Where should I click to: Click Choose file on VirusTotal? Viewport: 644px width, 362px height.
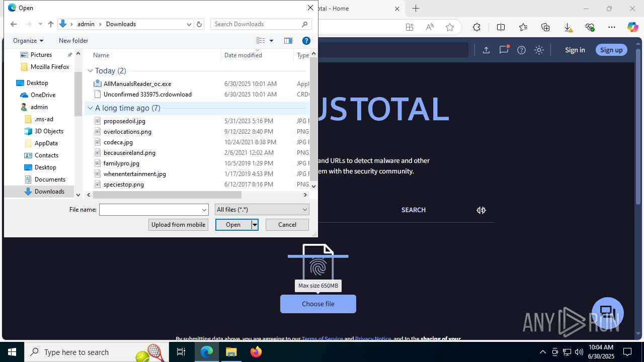pyautogui.click(x=318, y=304)
